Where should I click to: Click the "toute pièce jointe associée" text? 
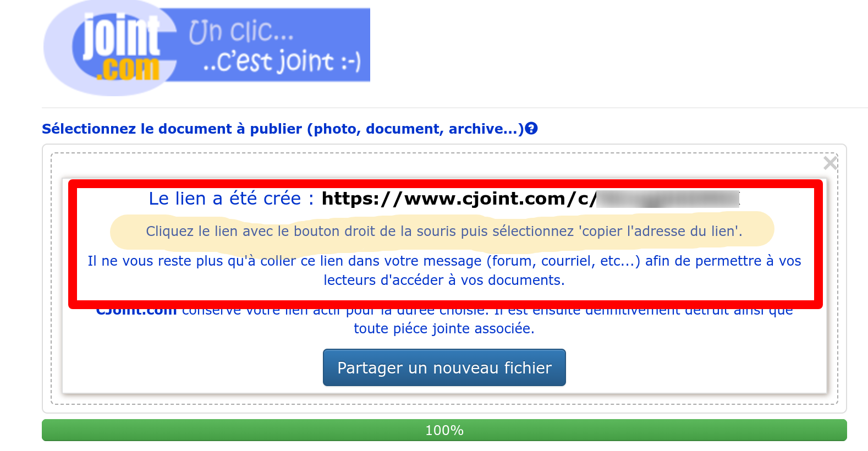(x=444, y=328)
